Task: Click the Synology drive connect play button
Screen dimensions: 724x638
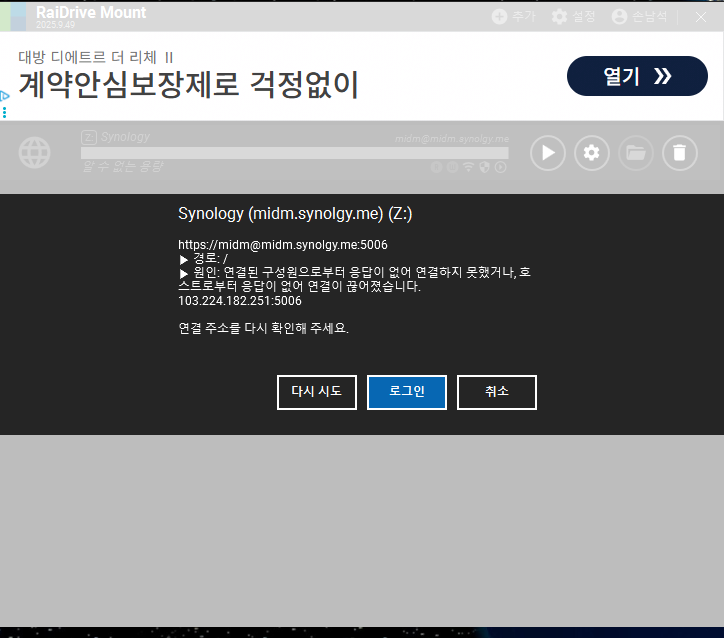Action: coord(548,153)
